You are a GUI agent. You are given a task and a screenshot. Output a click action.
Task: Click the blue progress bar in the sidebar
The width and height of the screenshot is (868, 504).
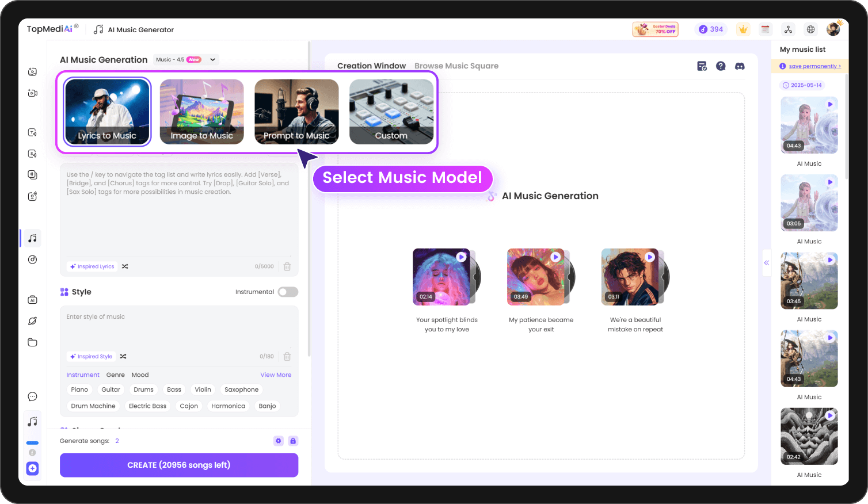[32, 442]
